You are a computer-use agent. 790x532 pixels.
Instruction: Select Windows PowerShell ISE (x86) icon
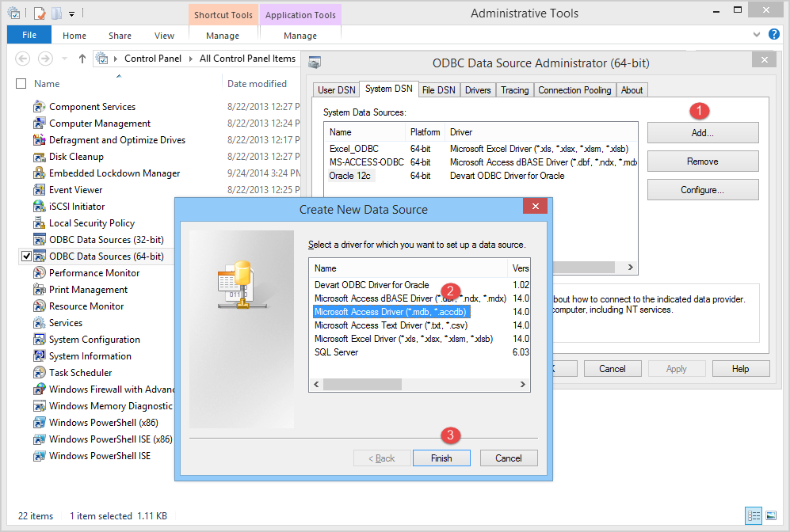[x=40, y=439]
